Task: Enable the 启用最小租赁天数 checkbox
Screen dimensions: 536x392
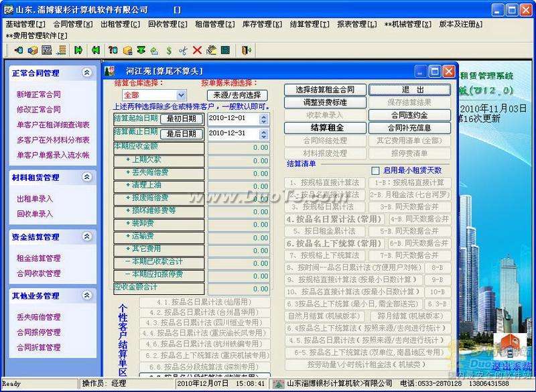Action: coord(375,170)
